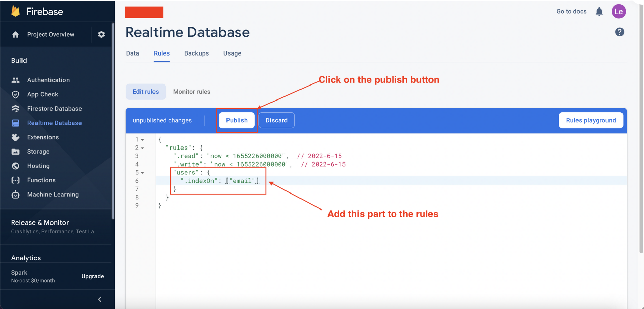Image resolution: width=644 pixels, height=309 pixels.
Task: Click the Build section heading
Action: pyautogui.click(x=19, y=60)
